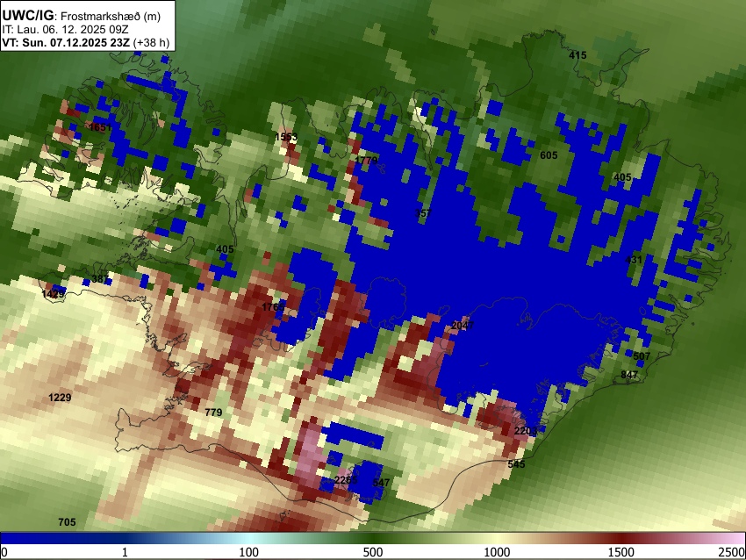Click the 'IT: Lau. 06. 12. 2025 09Z' line
This screenshot has height=560, width=746.
tap(65, 30)
